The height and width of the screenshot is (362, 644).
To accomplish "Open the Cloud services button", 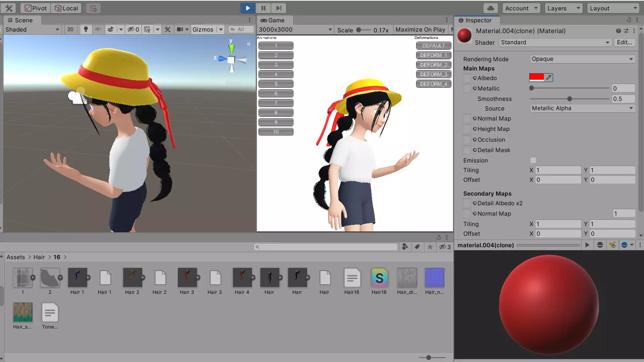I will coord(490,8).
